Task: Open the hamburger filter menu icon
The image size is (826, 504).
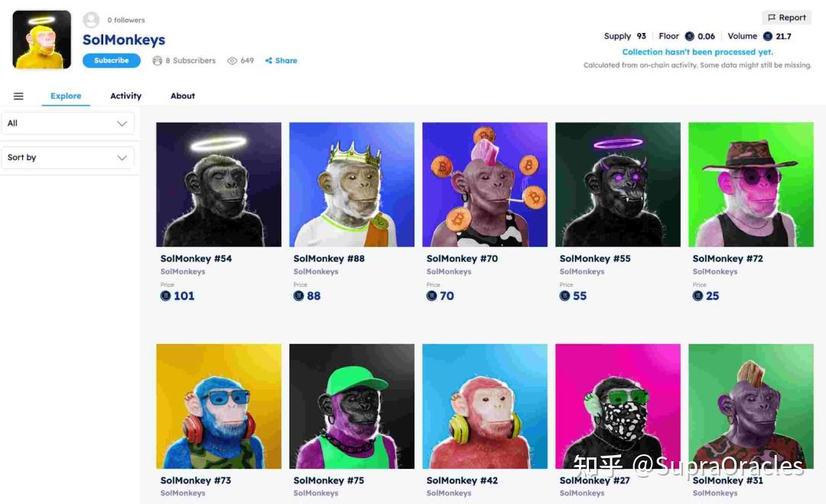Action: pos(18,96)
